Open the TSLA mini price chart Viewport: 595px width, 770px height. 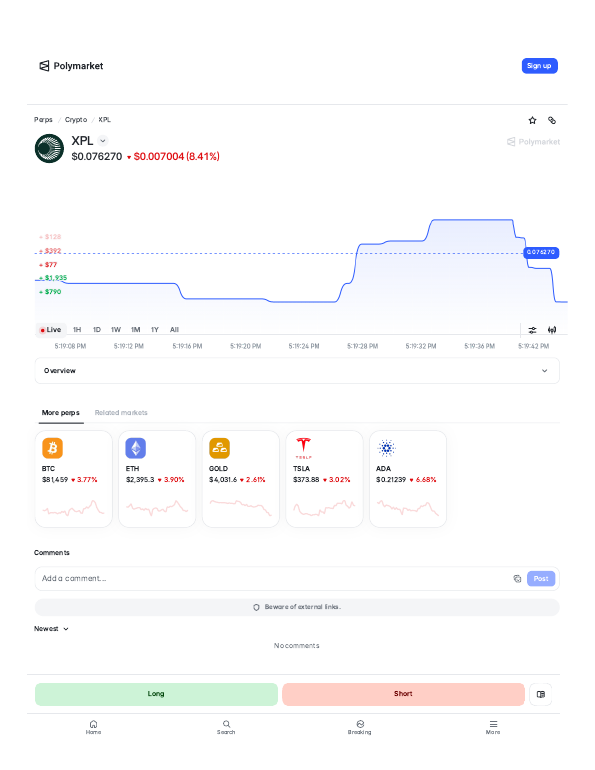(324, 507)
